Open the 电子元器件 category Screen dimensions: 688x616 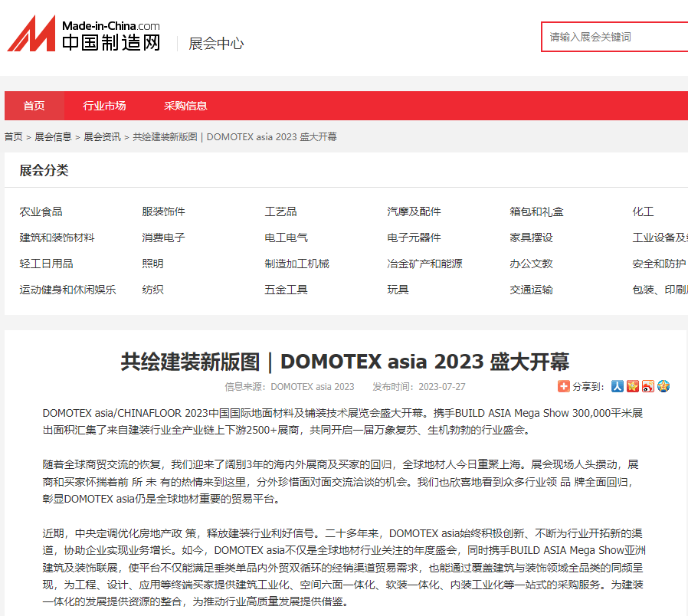[x=414, y=238]
